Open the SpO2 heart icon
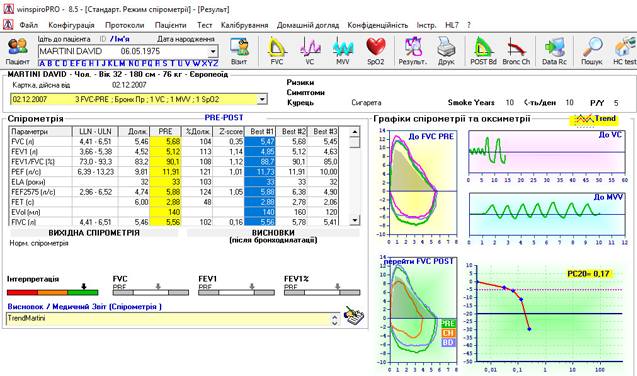Image resolution: width=637 pixels, height=376 pixels. 376,51
